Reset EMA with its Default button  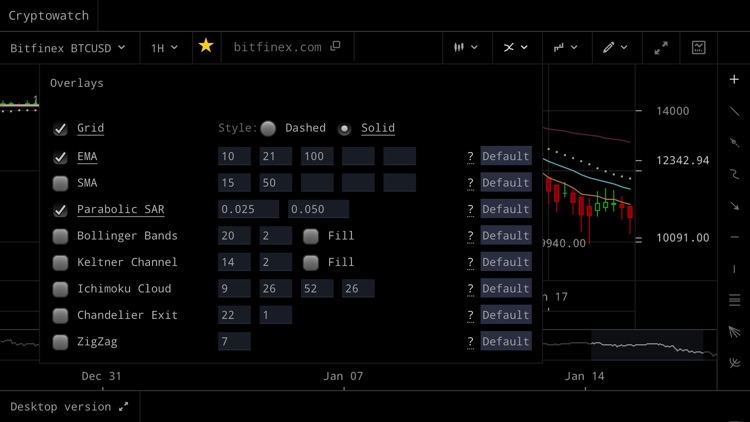coord(506,156)
